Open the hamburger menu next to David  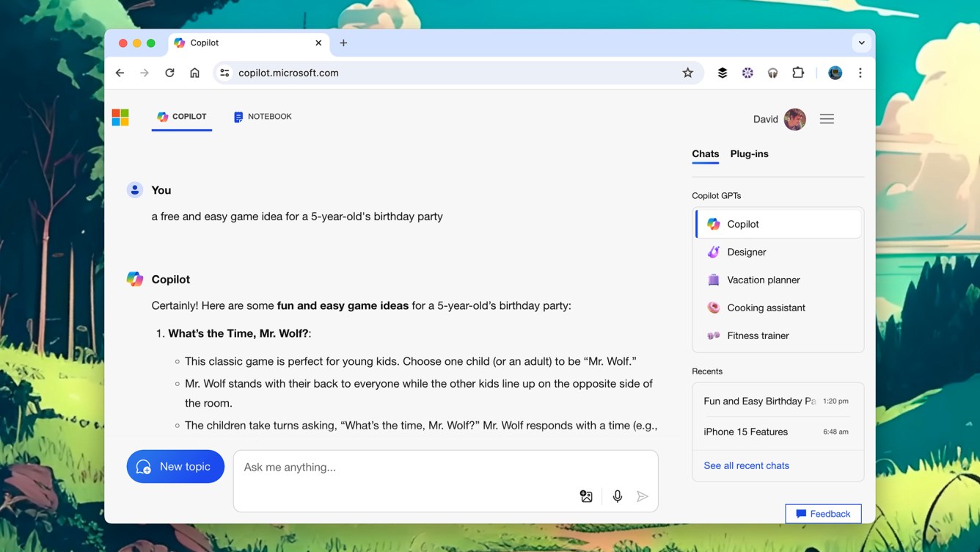click(827, 119)
